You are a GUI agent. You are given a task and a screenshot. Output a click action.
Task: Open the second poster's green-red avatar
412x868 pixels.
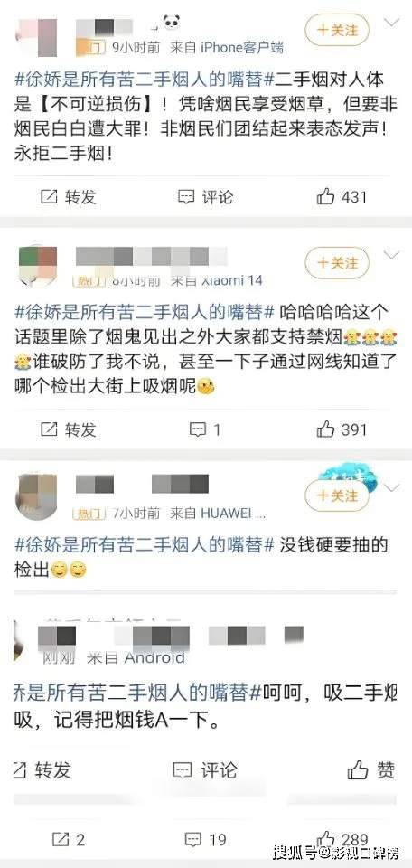38,266
